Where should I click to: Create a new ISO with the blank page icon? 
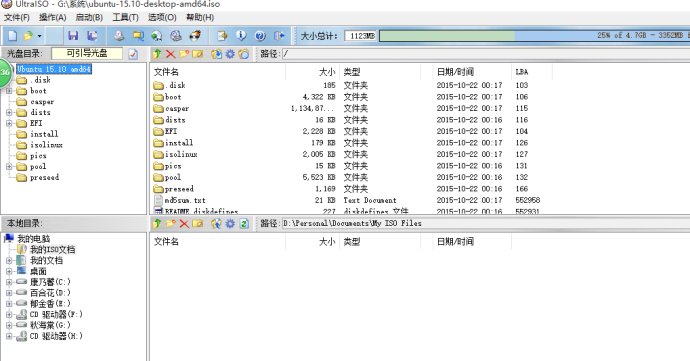(x=13, y=36)
